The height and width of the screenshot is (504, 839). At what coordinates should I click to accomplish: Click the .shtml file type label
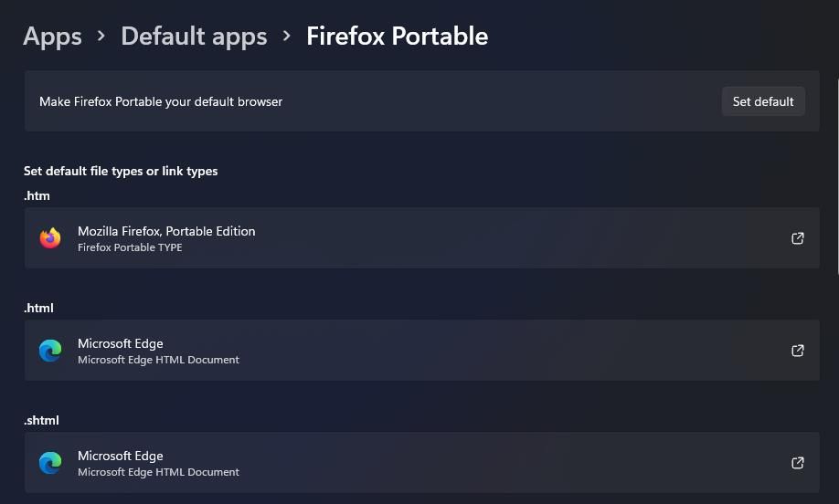pyautogui.click(x=41, y=420)
